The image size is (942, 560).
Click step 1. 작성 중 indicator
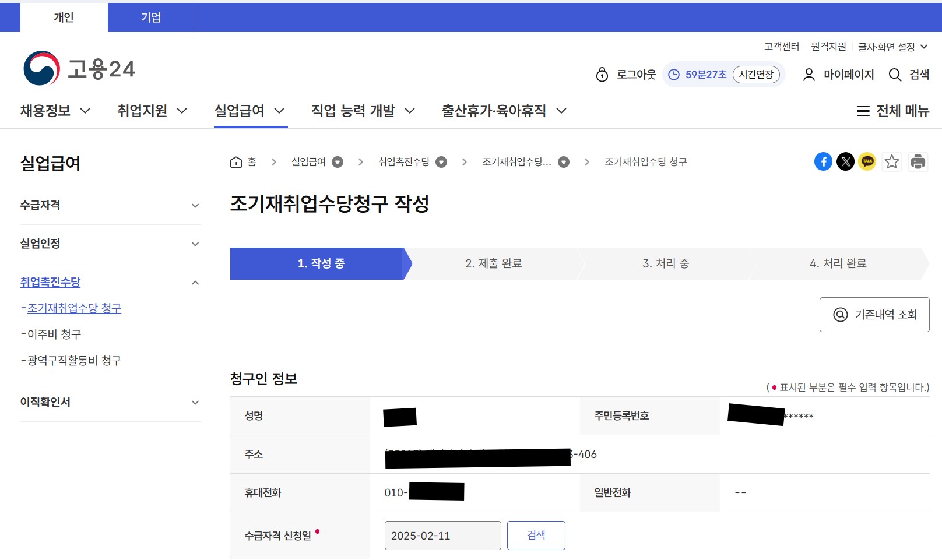321,263
